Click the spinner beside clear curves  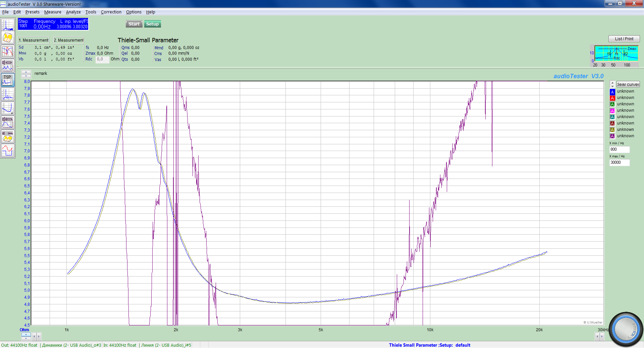612,84
